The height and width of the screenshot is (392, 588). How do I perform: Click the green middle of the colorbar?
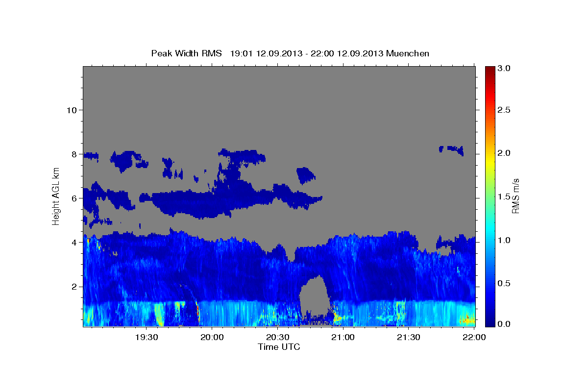pyautogui.click(x=490, y=196)
